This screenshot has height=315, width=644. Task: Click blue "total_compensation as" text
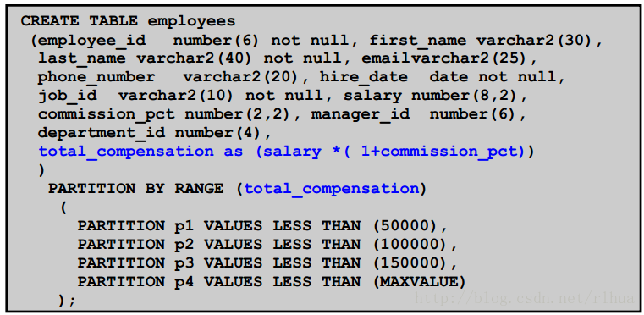point(140,152)
